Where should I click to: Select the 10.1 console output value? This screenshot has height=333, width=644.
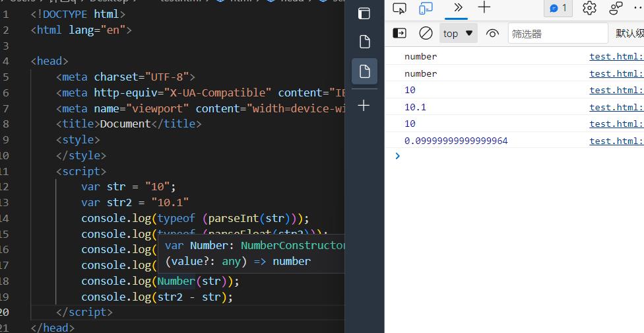(x=415, y=107)
